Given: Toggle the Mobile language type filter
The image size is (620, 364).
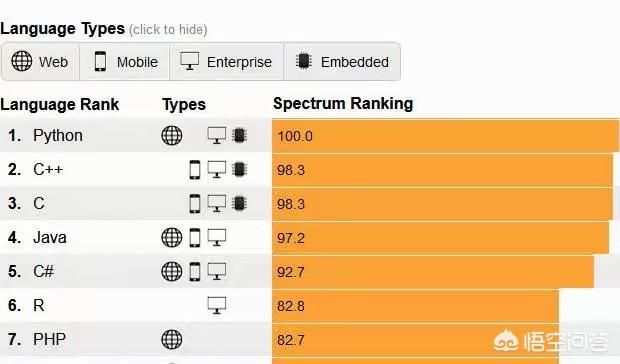Looking at the screenshot, I should coord(125,62).
